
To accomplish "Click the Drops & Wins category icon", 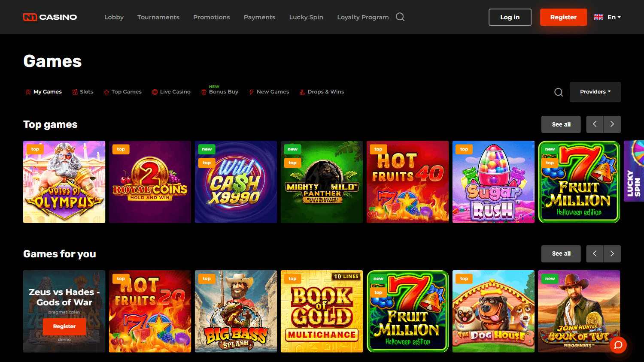I will [304, 92].
